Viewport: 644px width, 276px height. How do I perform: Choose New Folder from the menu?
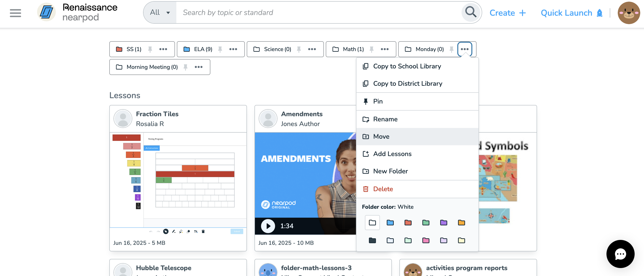417,171
